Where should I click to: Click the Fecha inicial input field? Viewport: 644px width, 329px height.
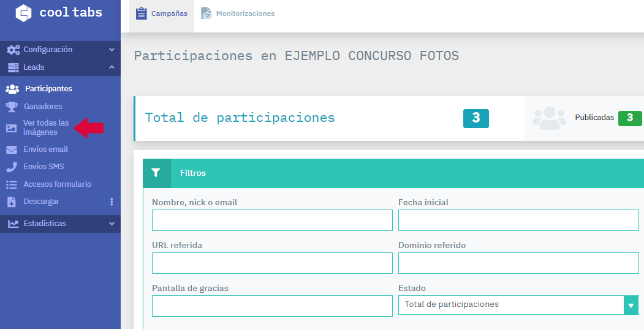(x=518, y=221)
